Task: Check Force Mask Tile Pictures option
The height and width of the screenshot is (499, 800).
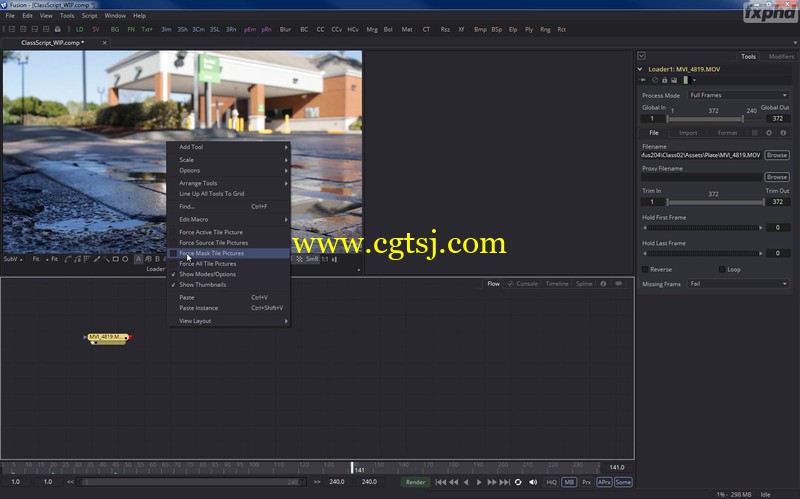Action: (229, 253)
